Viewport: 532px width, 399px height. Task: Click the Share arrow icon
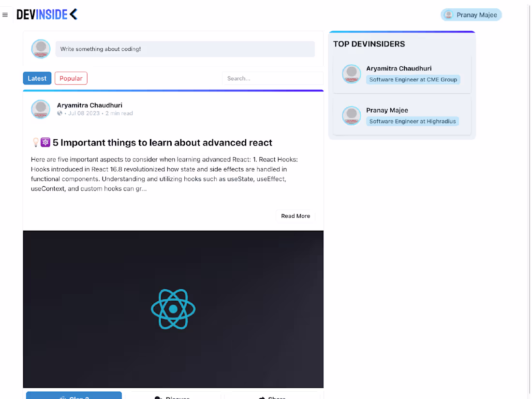coord(261,398)
